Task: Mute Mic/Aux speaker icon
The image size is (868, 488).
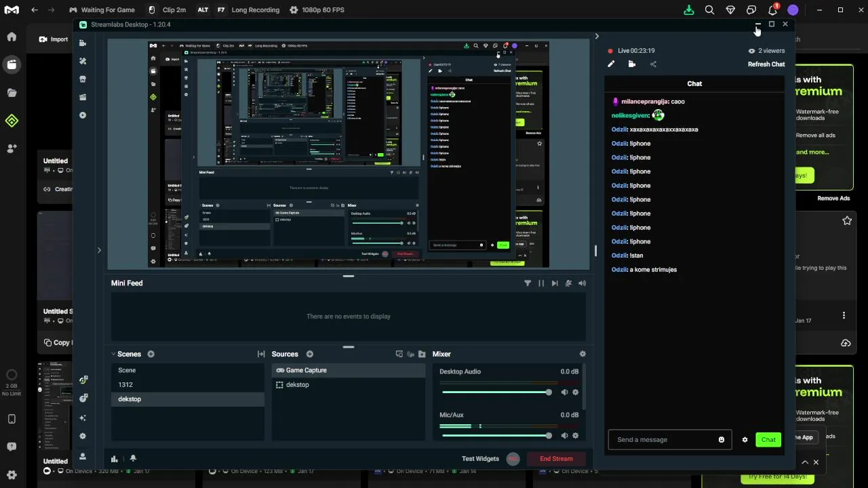Action: coord(564,436)
